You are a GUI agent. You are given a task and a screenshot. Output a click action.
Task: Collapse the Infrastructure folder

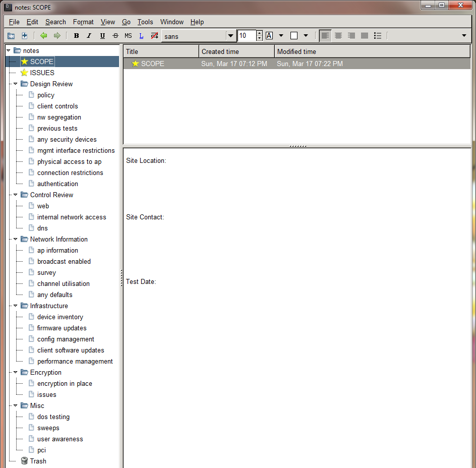coord(16,306)
